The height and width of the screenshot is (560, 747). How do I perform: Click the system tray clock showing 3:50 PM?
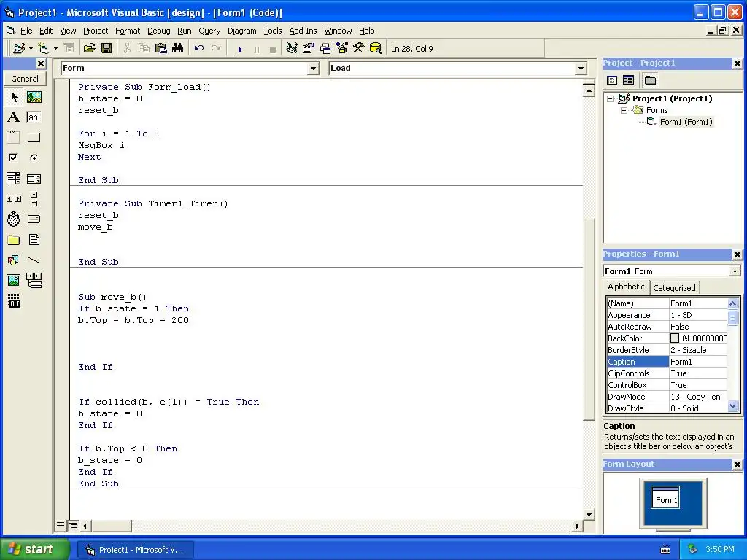(719, 550)
